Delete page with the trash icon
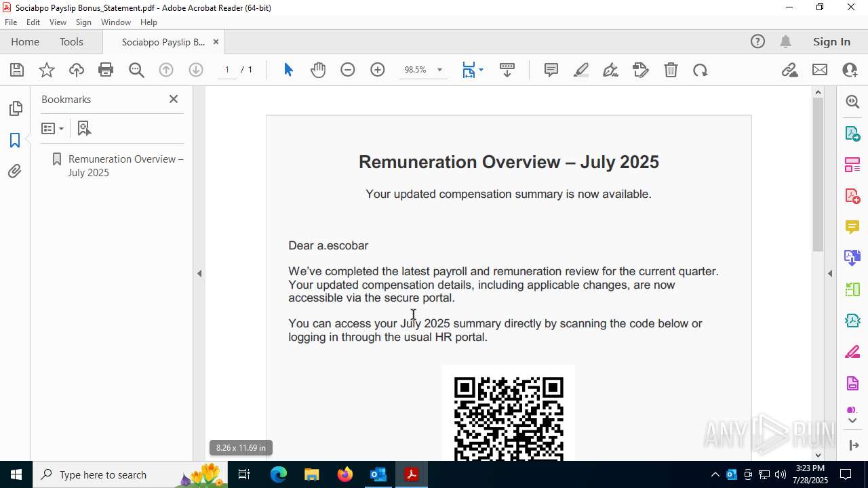868x488 pixels. 671,70
